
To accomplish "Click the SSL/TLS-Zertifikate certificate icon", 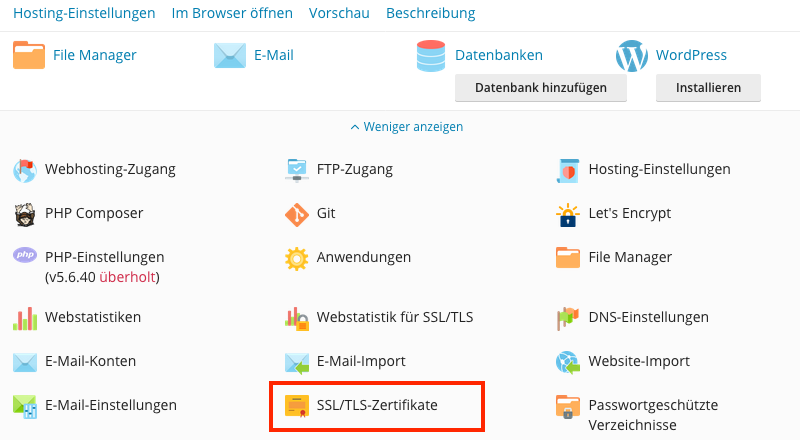I will point(297,406).
